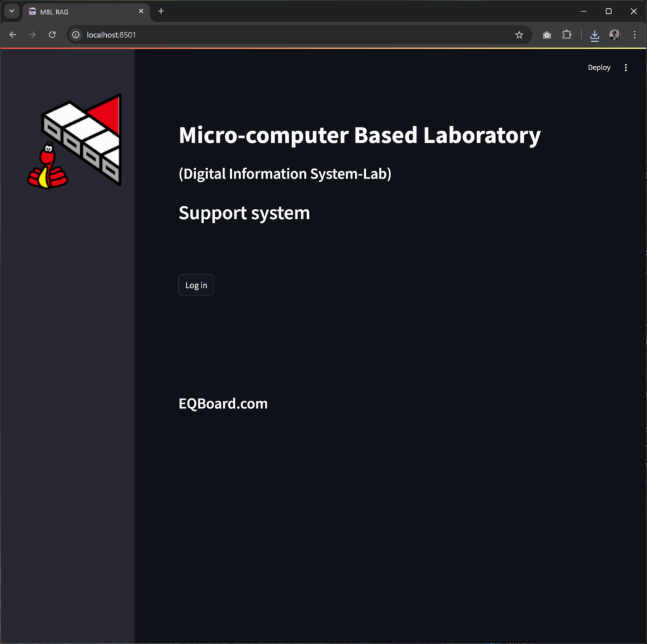Go back to previous page

point(13,35)
